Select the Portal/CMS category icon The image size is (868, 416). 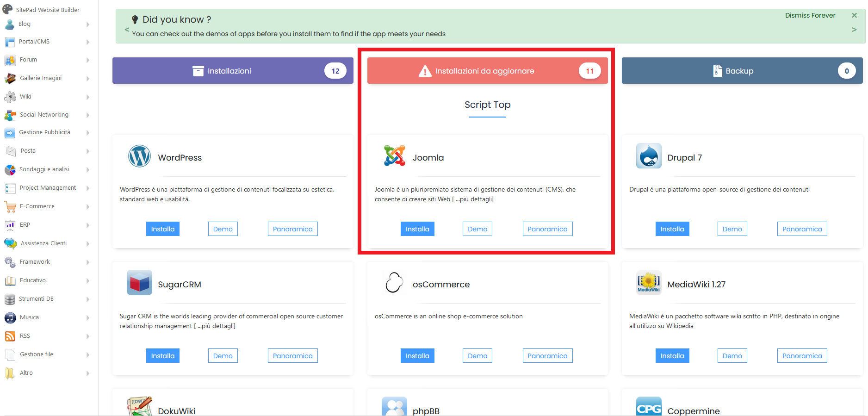tap(10, 42)
